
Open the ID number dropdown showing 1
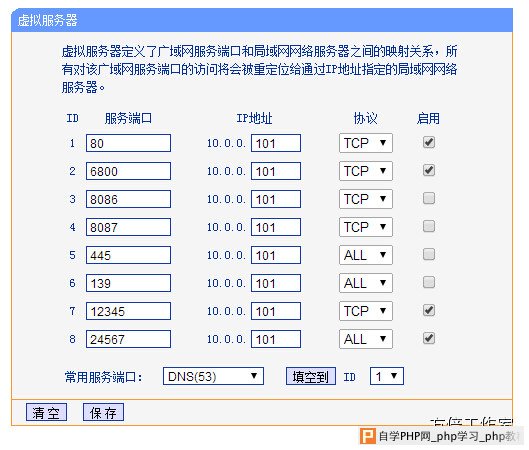pyautogui.click(x=387, y=376)
